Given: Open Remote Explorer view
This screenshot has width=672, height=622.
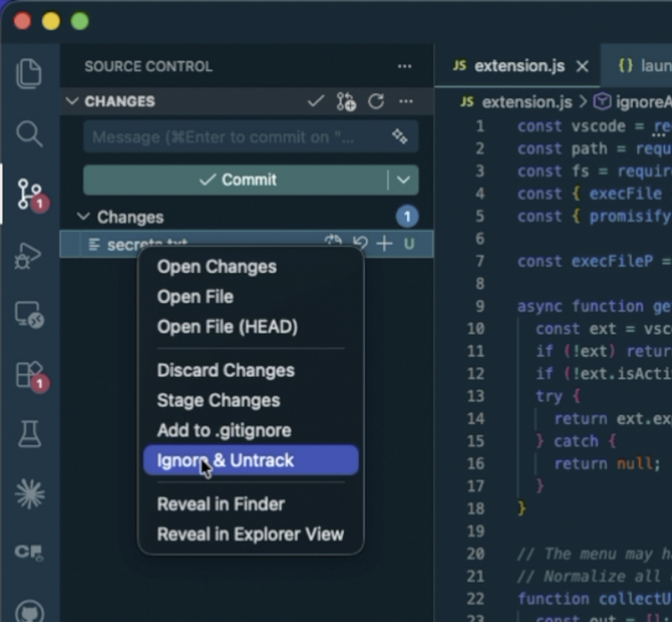Looking at the screenshot, I should [29, 315].
